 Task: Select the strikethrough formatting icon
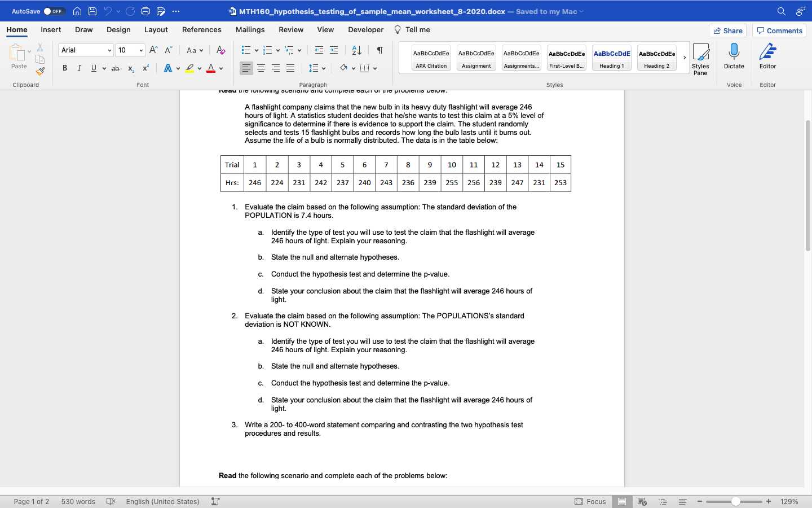point(115,68)
